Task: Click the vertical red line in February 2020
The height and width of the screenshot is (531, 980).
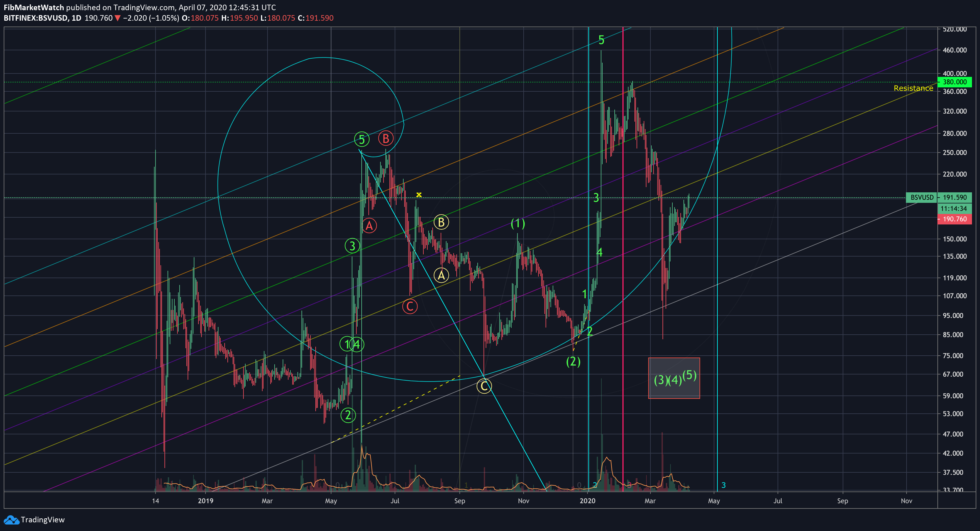Action: [623, 259]
